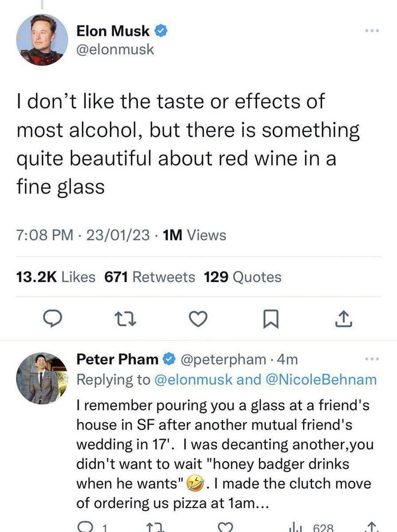This screenshot has height=532, width=397.
Task: Open Peter Pham's display name
Action: click(118, 359)
